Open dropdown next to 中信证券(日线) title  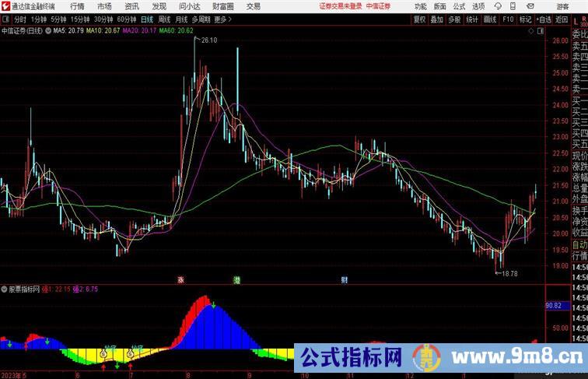pyautogui.click(x=50, y=31)
